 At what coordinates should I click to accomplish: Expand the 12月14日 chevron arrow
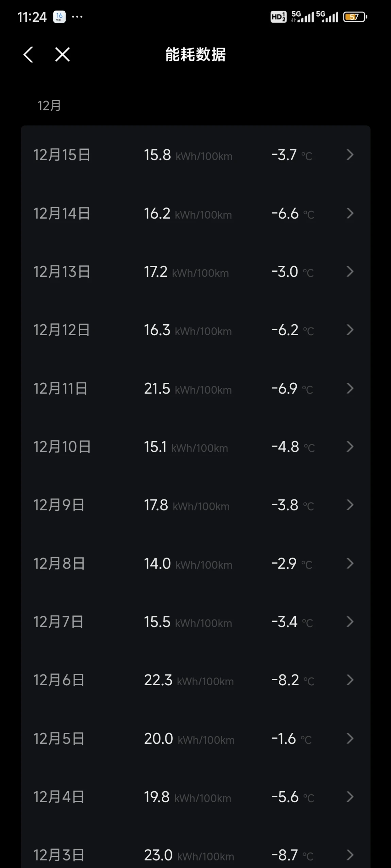click(350, 213)
